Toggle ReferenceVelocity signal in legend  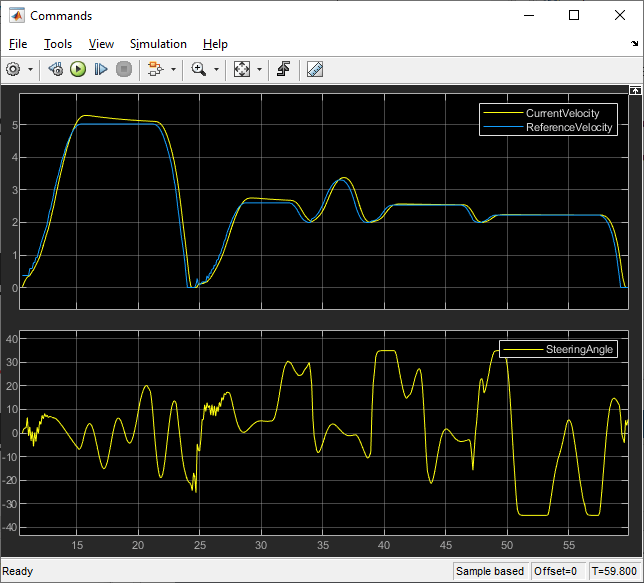(570, 127)
